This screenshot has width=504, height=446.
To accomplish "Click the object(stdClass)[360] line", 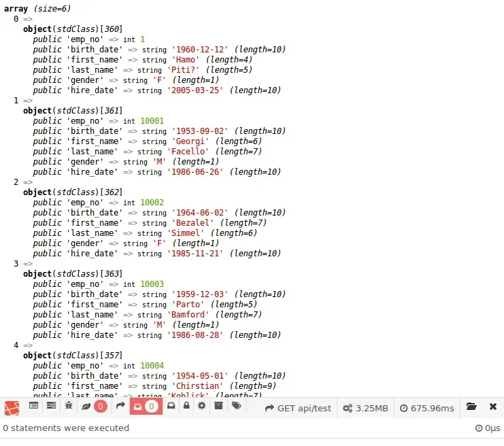I will [x=73, y=29].
